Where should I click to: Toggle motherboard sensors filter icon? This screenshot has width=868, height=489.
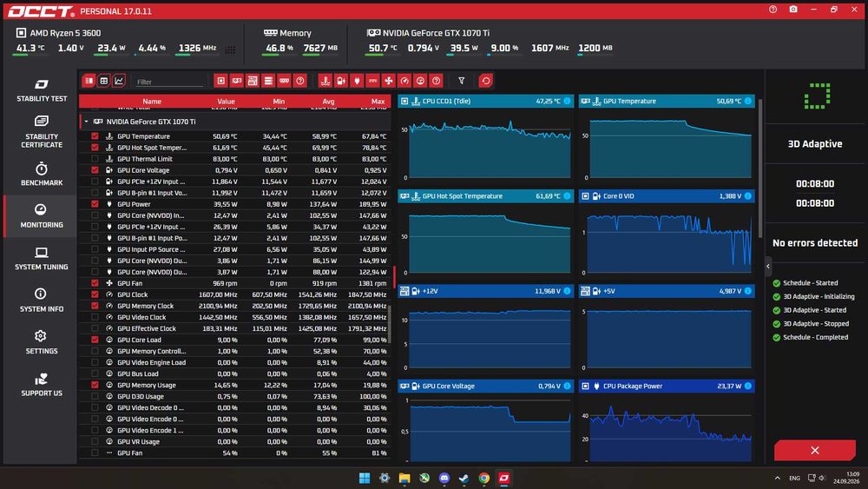click(253, 81)
